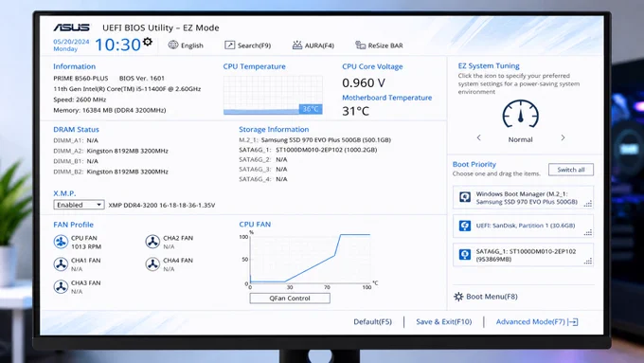Click the CPU Temperature graph
644x363 pixels.
[273, 95]
